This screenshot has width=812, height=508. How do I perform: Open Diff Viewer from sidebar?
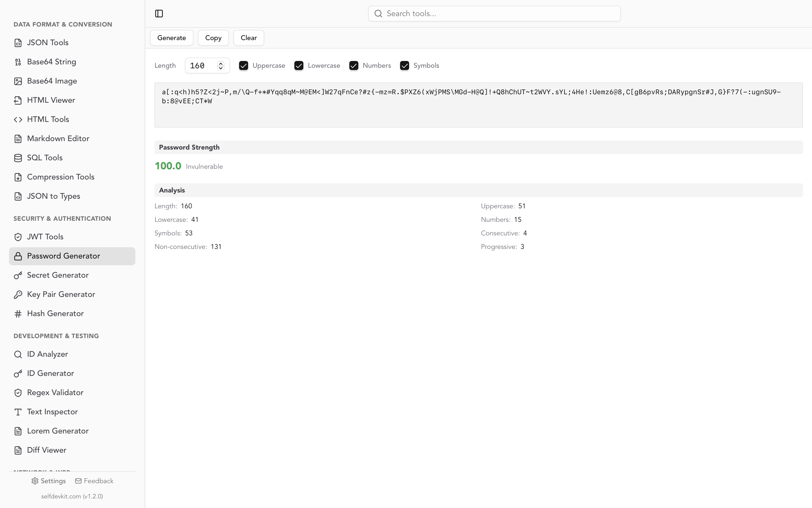(72, 450)
